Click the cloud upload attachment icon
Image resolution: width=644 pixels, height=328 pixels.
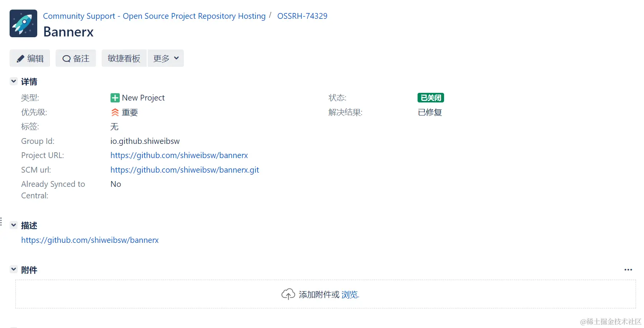pos(288,294)
